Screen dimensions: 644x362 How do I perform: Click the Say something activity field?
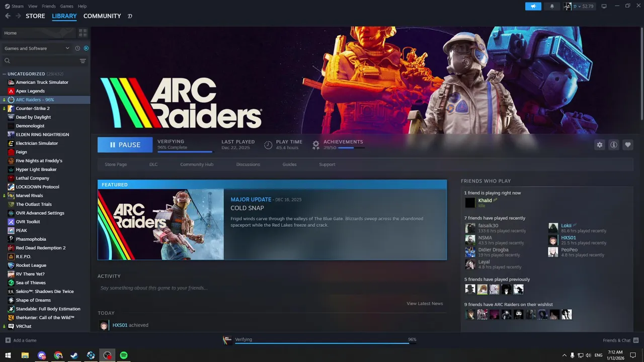(272, 288)
